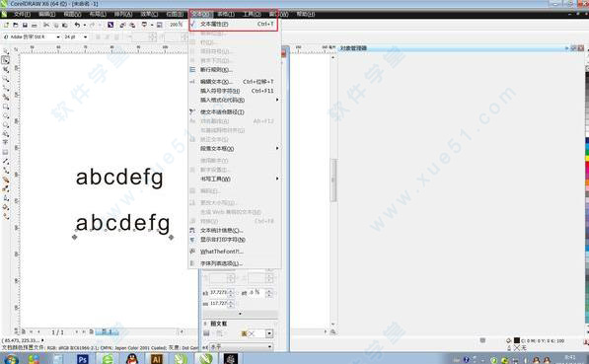
Task: Go to previous page arrow in the page navigator
Action: click(37, 331)
